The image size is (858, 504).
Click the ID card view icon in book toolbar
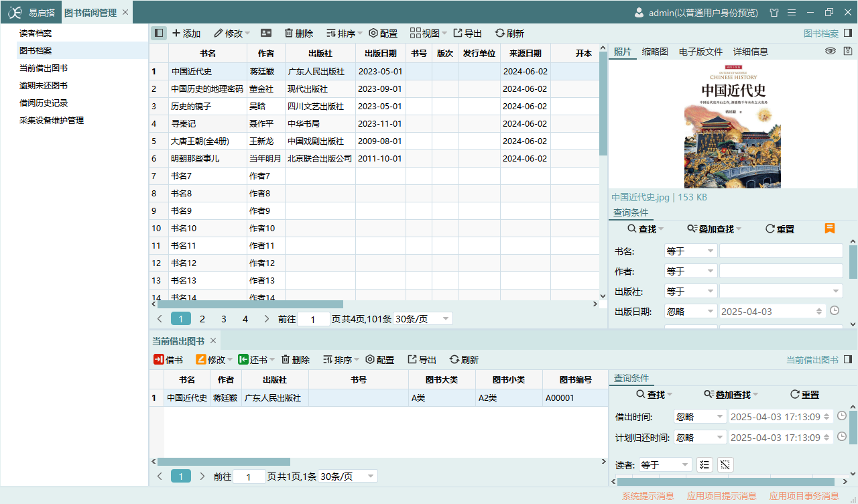click(x=266, y=33)
